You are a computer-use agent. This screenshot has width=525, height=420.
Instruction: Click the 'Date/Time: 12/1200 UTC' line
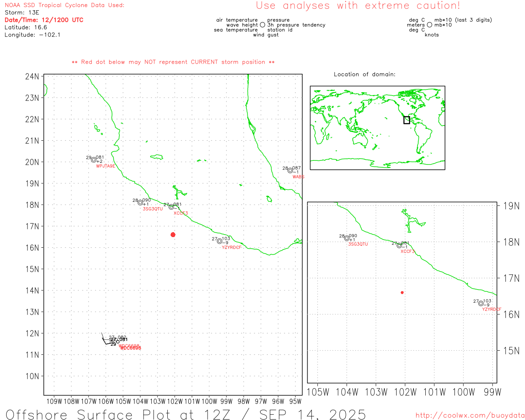click(44, 20)
